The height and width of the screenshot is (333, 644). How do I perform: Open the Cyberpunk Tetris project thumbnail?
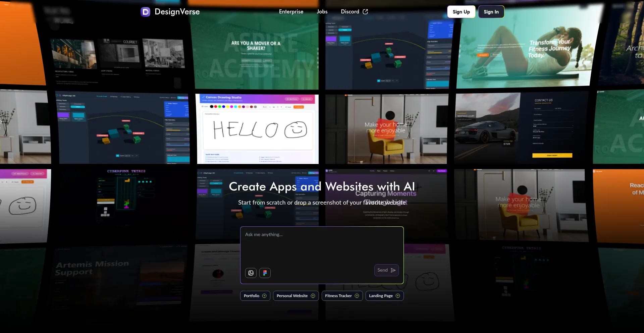click(x=126, y=195)
